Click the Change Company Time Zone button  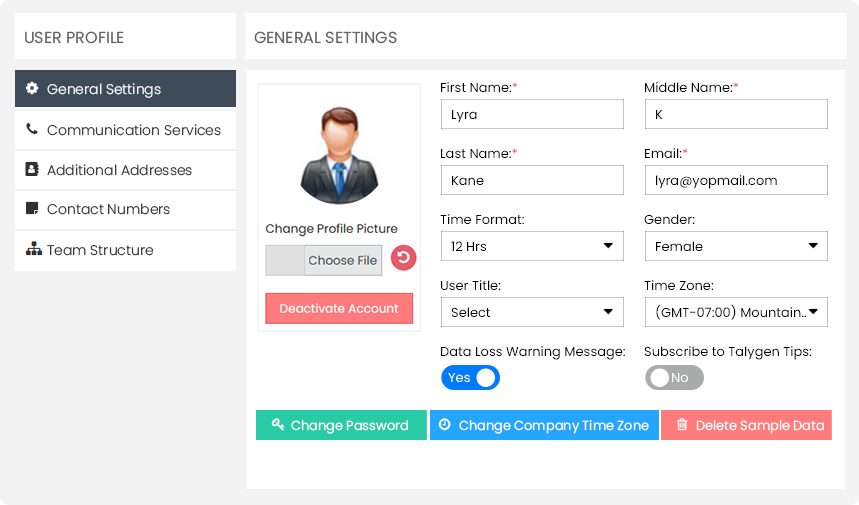tap(544, 425)
